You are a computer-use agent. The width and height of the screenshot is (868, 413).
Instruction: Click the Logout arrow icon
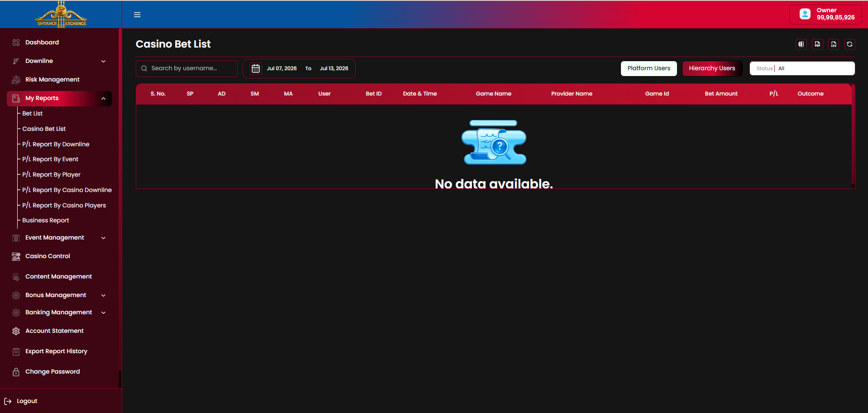[8, 401]
